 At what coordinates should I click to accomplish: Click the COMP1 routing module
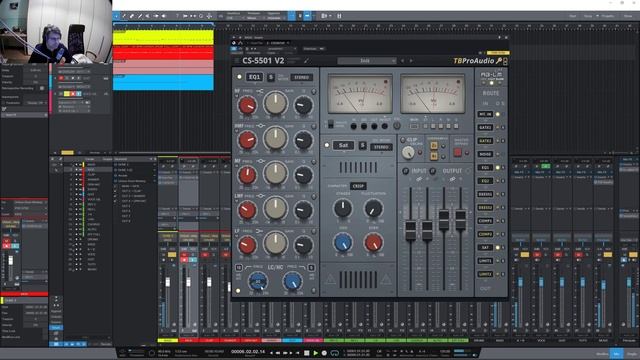(485, 221)
